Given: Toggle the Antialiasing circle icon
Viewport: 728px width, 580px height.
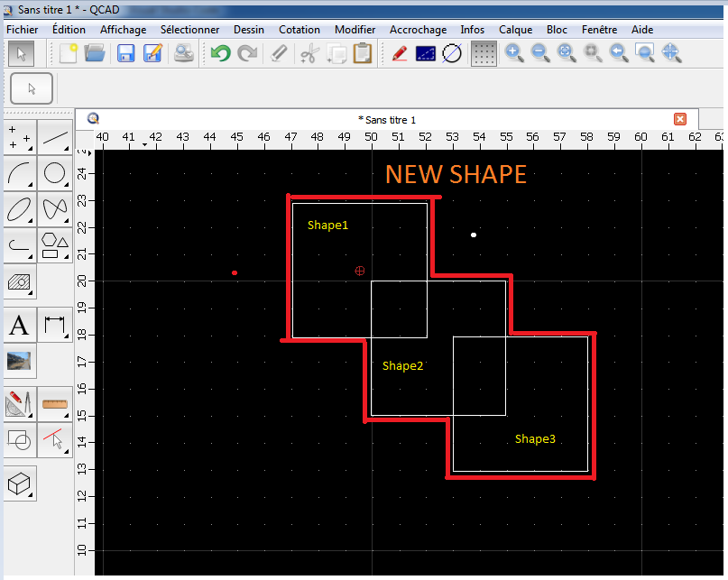Looking at the screenshot, I should pos(452,53).
